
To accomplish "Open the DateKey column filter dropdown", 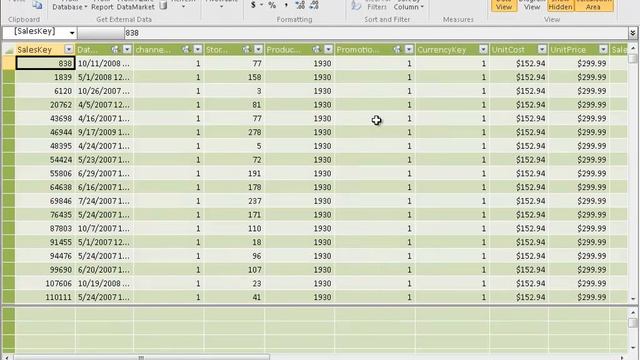I will pos(127,49).
